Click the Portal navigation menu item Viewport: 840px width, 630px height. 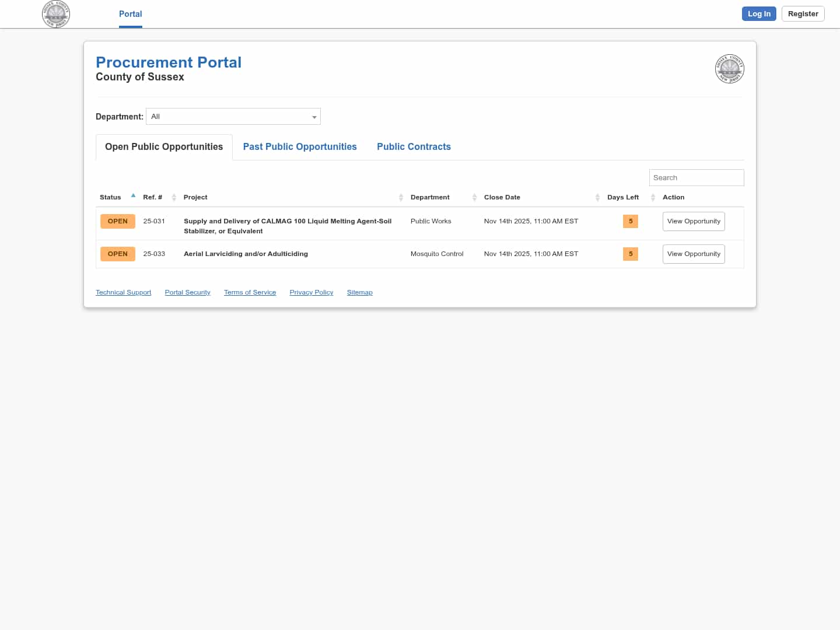[x=130, y=14]
